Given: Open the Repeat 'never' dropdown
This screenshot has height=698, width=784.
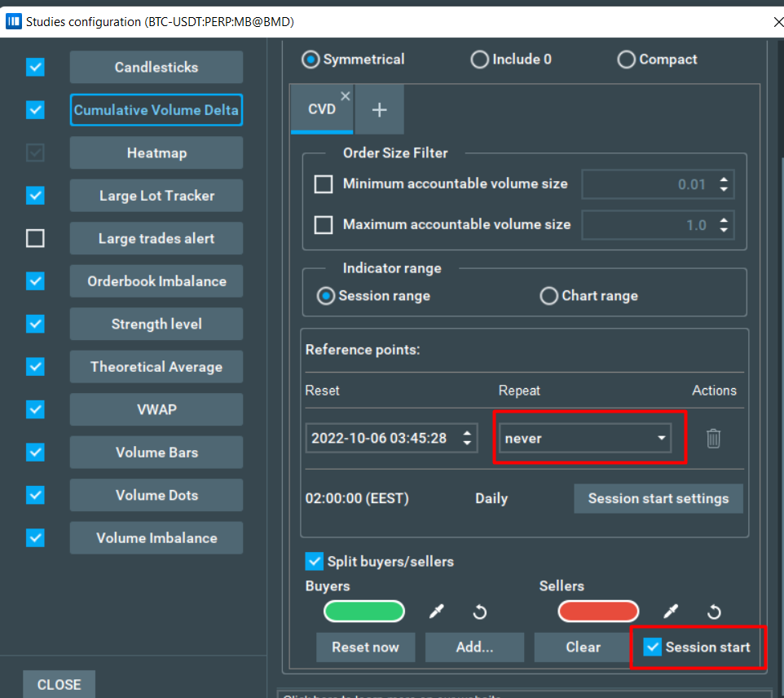Looking at the screenshot, I should 584,438.
